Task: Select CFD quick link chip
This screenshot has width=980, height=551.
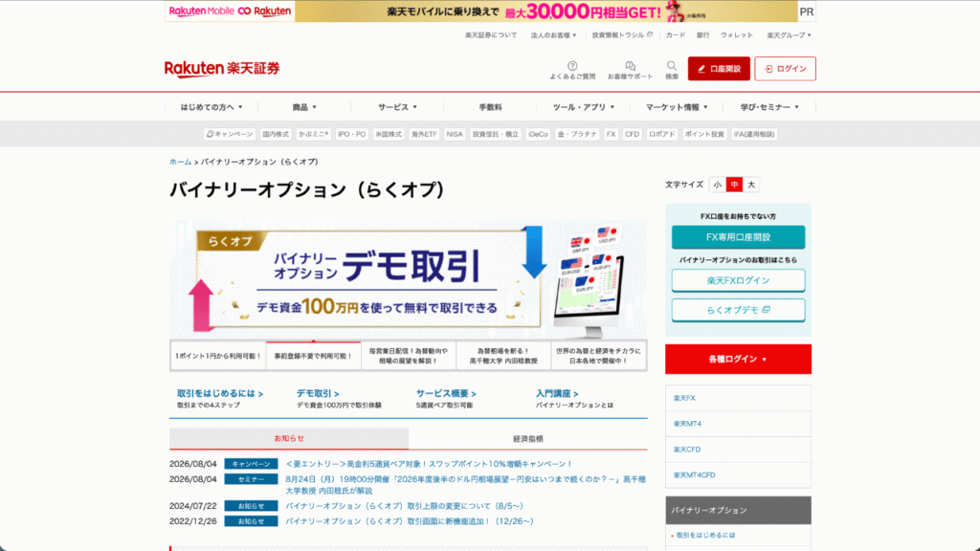Action: (632, 134)
